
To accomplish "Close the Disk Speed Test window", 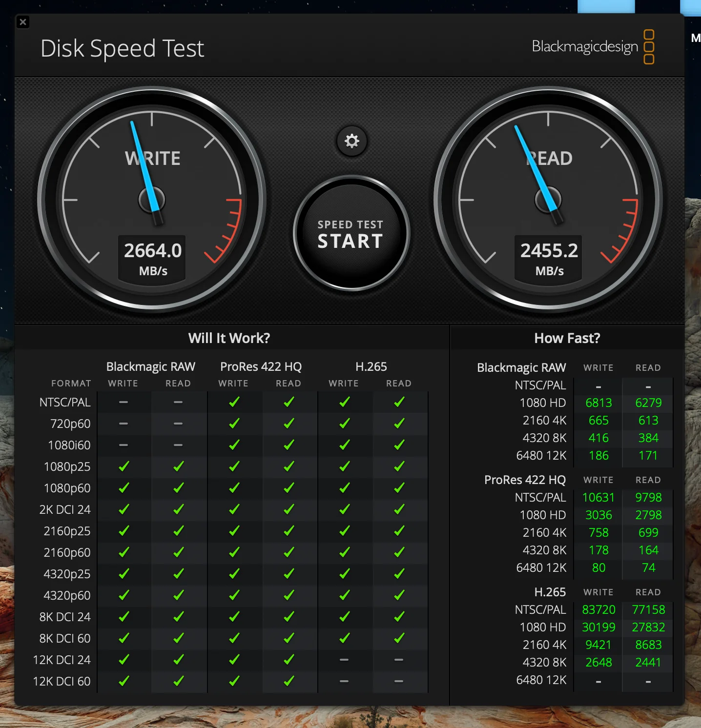I will tap(23, 22).
